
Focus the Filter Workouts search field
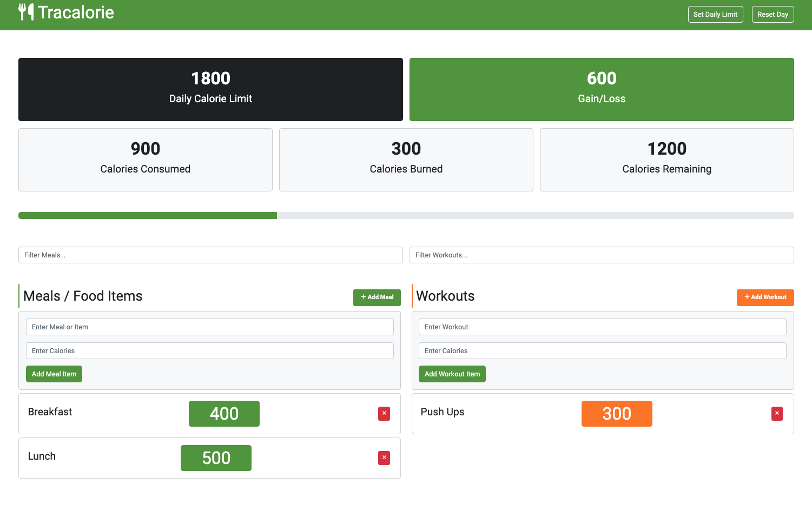[602, 255]
